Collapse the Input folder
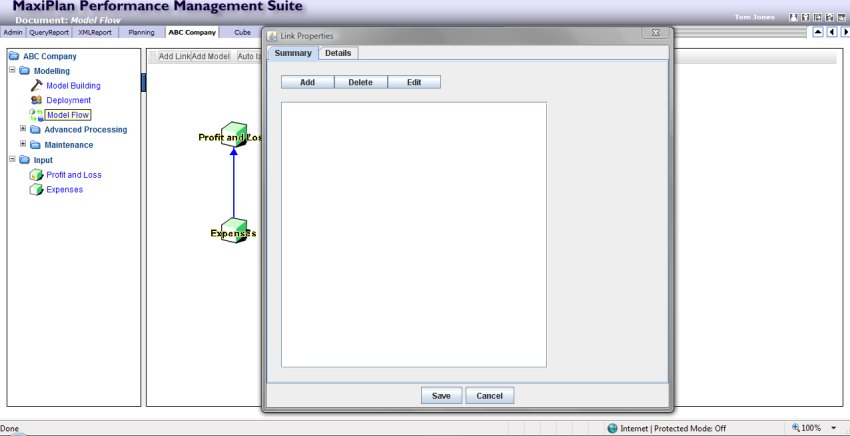Screen dimensions: 850x436 coord(12,159)
